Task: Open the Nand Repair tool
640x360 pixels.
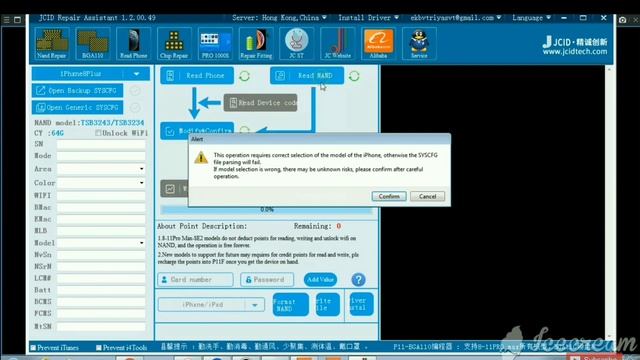Action: click(x=51, y=44)
